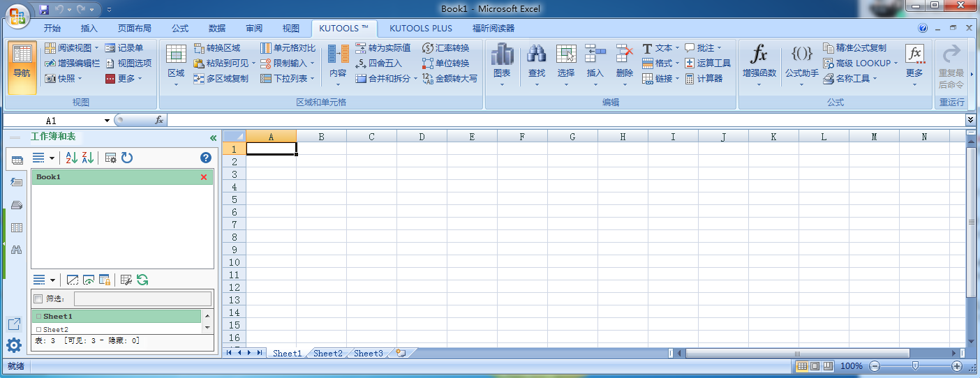
Task: Switch to Page Layout view in status bar
Action: click(815, 366)
